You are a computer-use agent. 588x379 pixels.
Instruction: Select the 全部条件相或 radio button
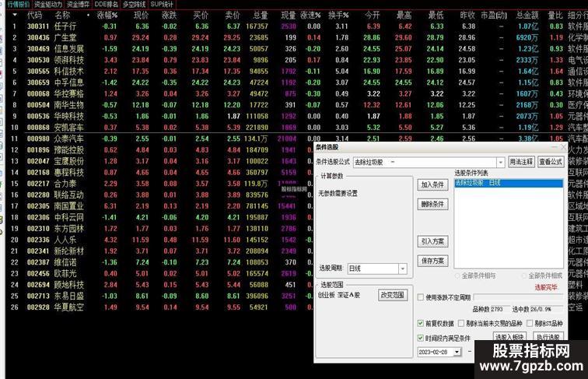click(x=524, y=275)
